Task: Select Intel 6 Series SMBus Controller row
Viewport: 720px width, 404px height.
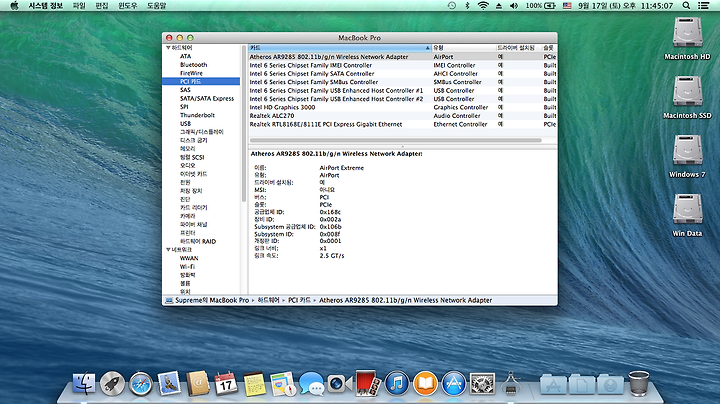Action: pos(403,82)
